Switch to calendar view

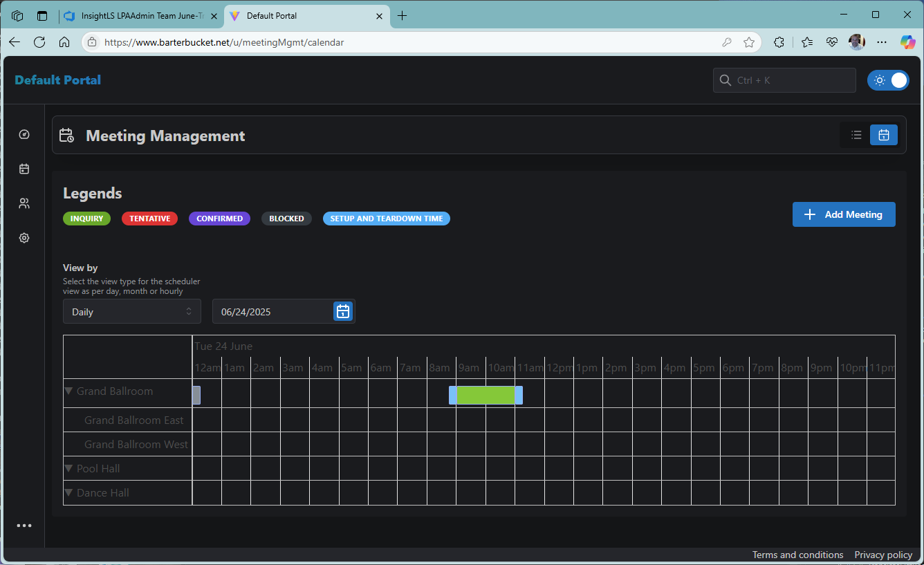[x=883, y=136]
